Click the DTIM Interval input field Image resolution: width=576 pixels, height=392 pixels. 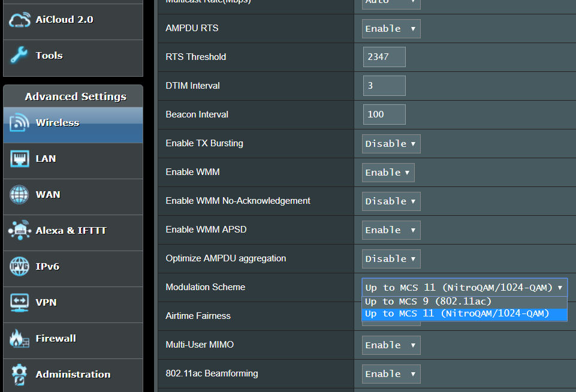tap(384, 86)
